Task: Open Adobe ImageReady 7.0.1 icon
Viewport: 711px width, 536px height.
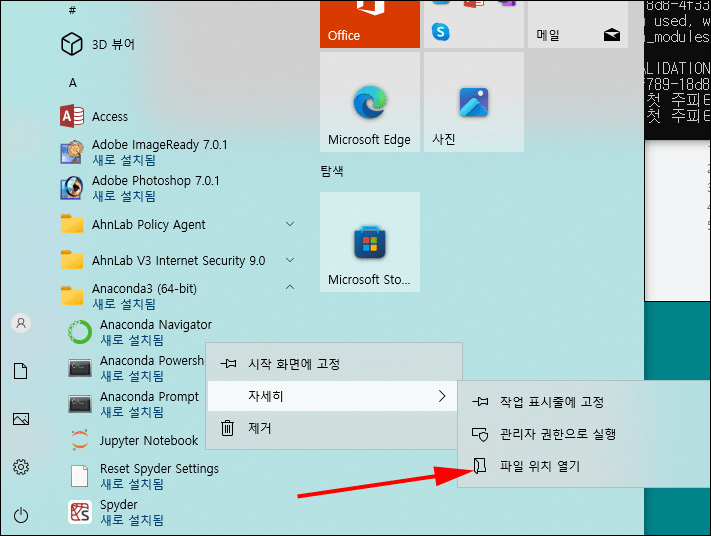Action: point(72,152)
